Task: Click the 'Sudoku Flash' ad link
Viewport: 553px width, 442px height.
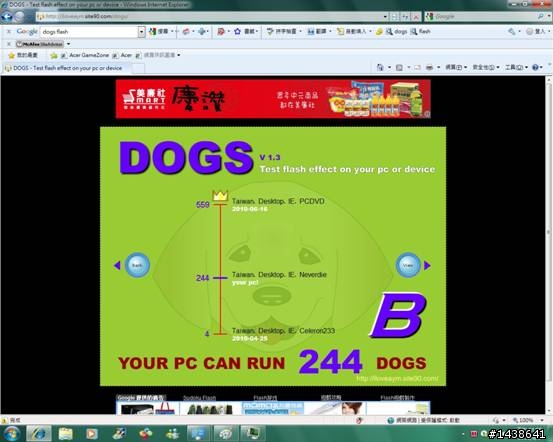Action: [199, 398]
